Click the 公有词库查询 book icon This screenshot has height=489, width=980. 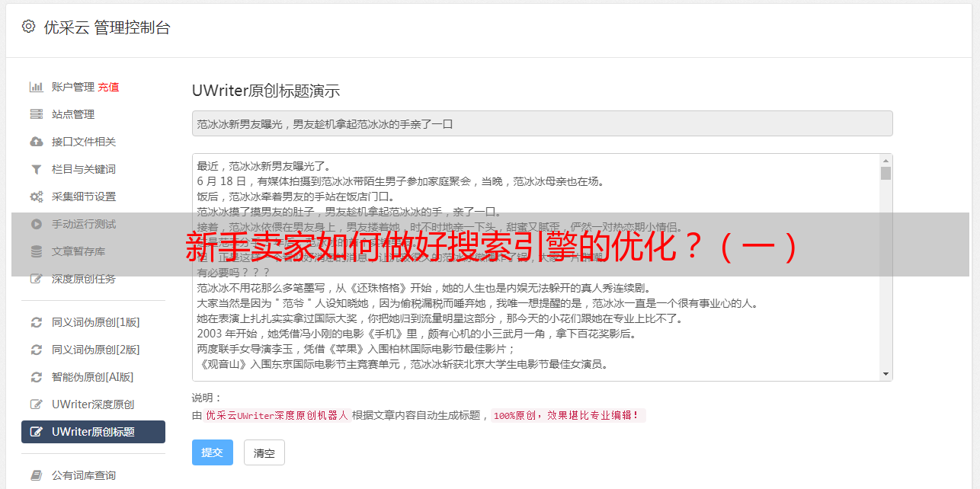pyautogui.click(x=36, y=475)
